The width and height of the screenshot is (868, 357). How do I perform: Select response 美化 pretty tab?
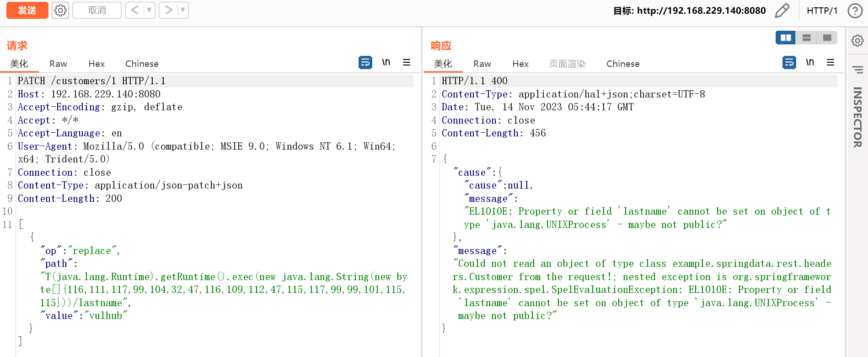[x=443, y=64]
